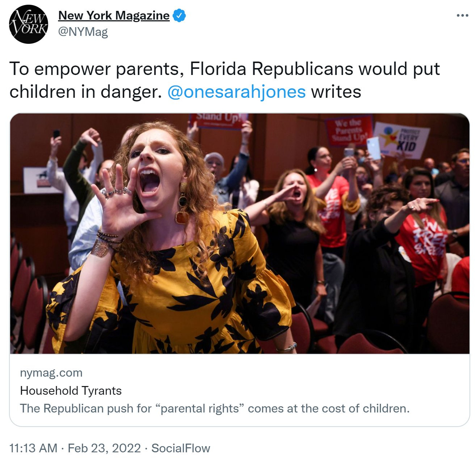Click the New York Magazine display name

coord(114,16)
